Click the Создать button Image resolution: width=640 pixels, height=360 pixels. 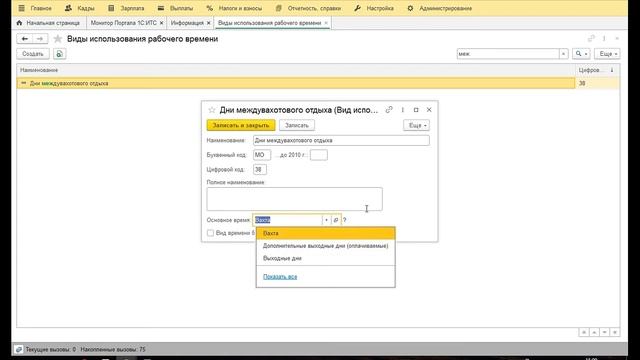coord(33,54)
